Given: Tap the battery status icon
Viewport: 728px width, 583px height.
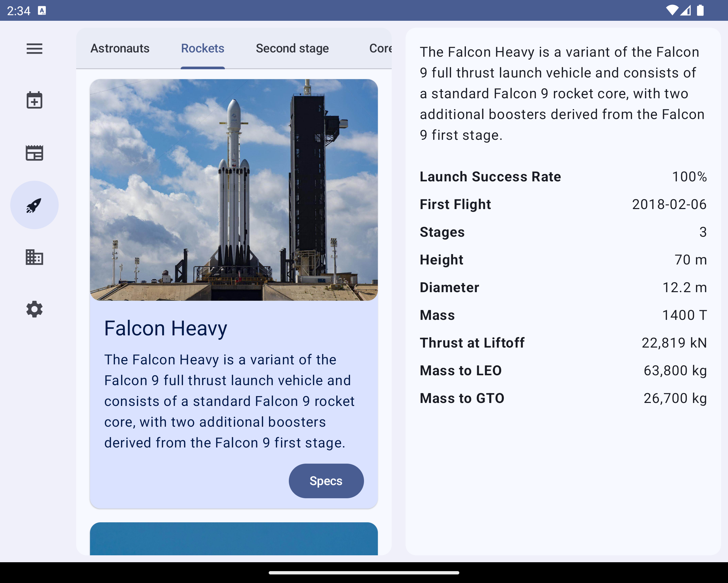Looking at the screenshot, I should pyautogui.click(x=701, y=11).
